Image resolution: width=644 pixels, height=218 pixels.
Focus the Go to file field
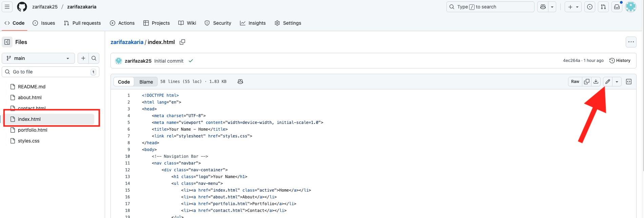coord(51,72)
